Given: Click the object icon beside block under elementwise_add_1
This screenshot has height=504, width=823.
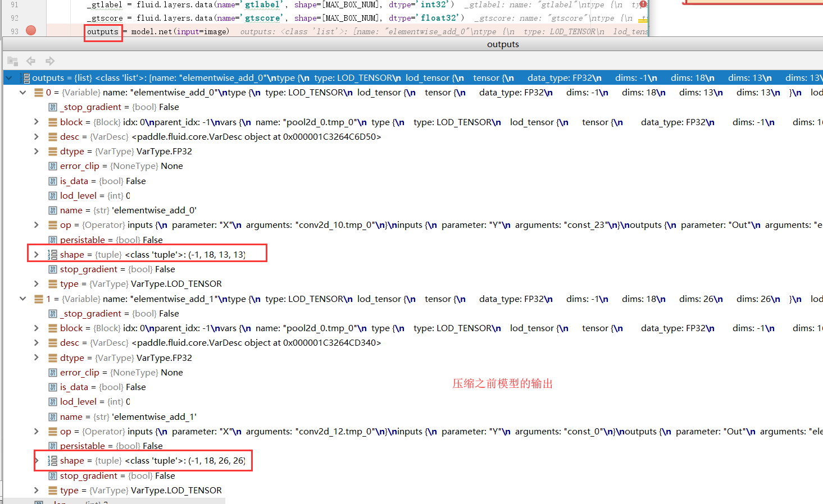Looking at the screenshot, I should click(x=52, y=328).
